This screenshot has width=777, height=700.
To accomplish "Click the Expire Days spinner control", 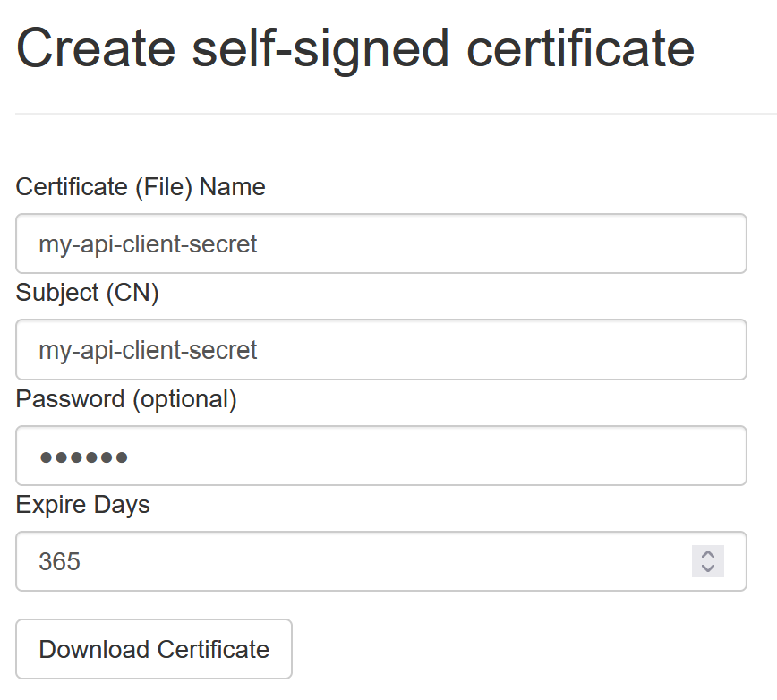I will pos(708,561).
